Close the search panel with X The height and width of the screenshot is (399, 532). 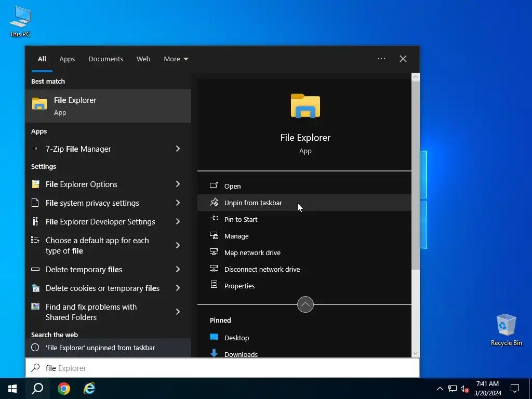tap(403, 59)
